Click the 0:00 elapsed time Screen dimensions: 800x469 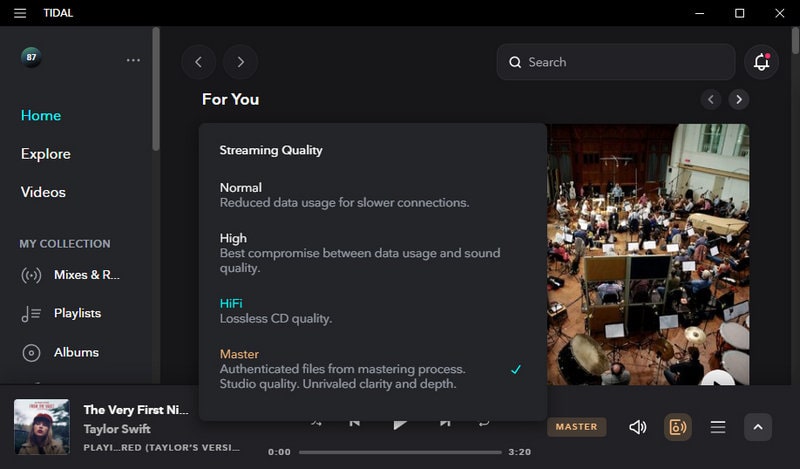[279, 452]
